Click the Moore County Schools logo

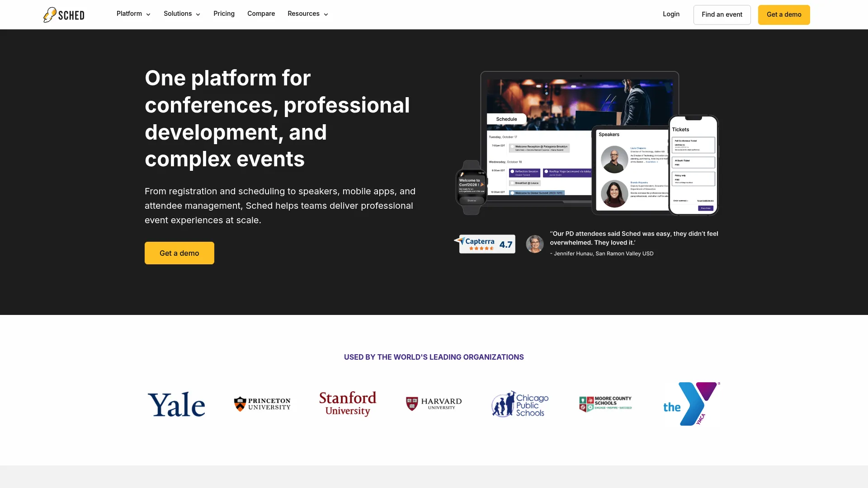click(x=605, y=404)
